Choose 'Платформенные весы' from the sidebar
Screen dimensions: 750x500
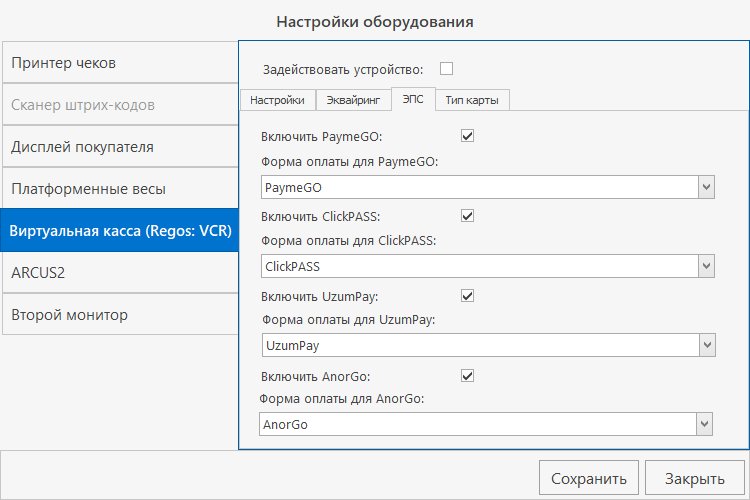(120, 189)
